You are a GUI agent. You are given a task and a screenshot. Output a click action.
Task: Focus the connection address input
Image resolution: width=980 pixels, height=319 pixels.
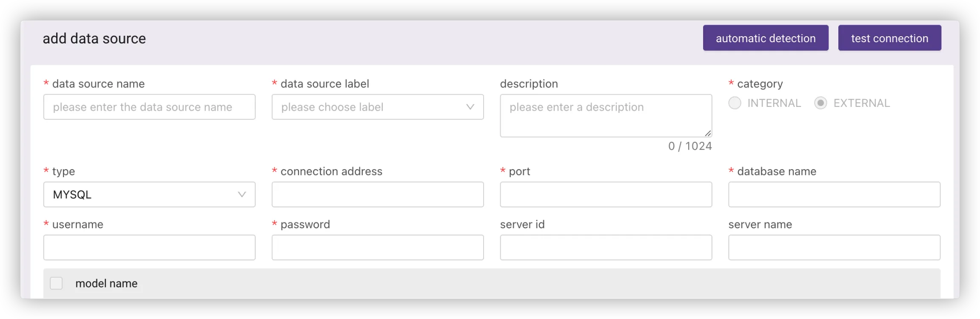377,195
